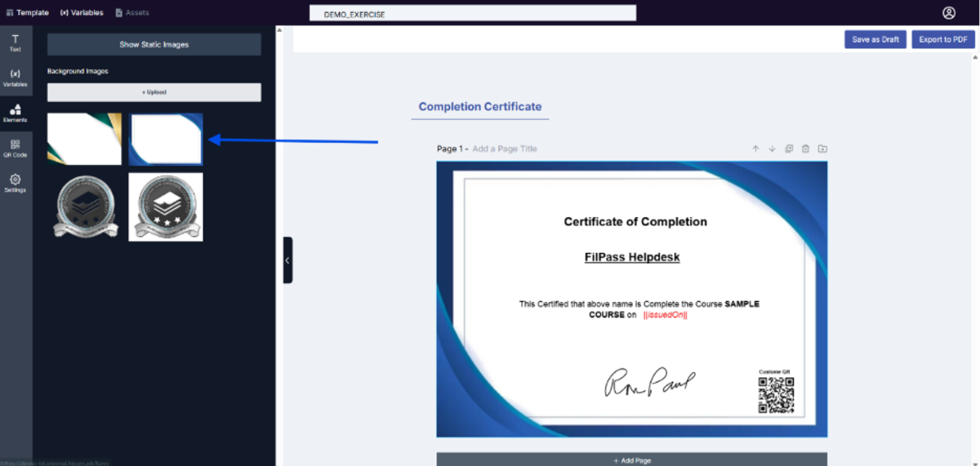Edit the DEMO_EXERCISE template name field
The image size is (980, 466).
[x=473, y=14]
